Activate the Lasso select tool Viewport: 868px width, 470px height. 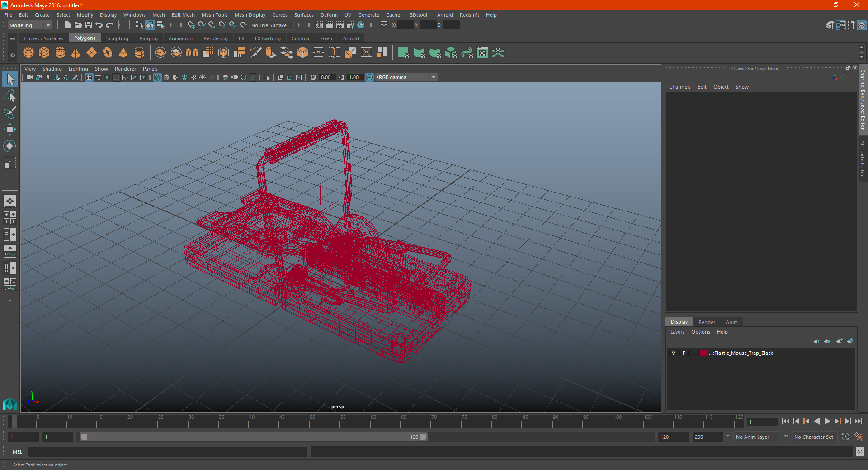pyautogui.click(x=10, y=96)
